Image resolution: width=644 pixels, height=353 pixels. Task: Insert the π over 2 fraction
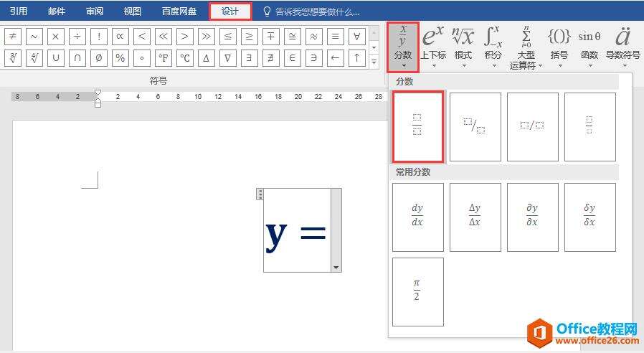pyautogui.click(x=417, y=292)
